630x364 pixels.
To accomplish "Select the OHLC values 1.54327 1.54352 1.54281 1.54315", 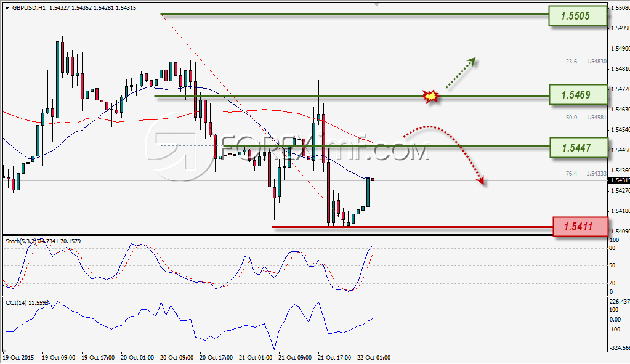I will 93,7.
